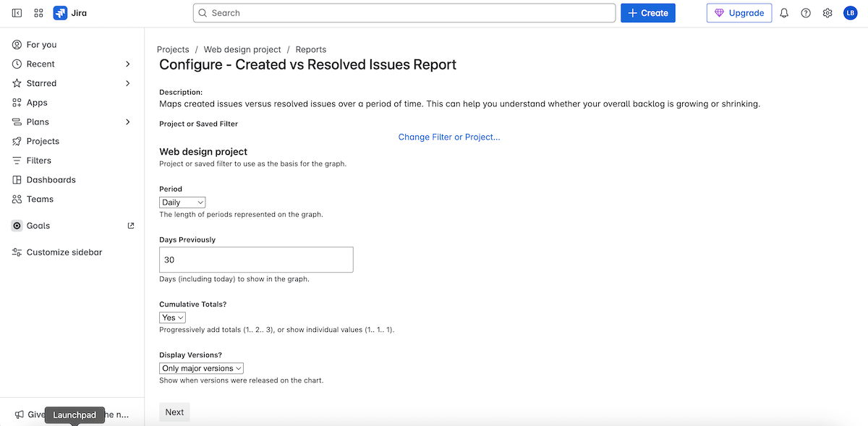The height and width of the screenshot is (426, 868).
Task: Open external Goals link icon
Action: (x=131, y=226)
